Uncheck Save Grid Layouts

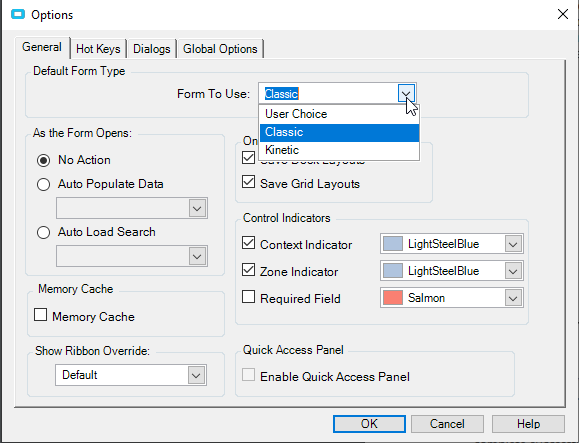point(249,182)
